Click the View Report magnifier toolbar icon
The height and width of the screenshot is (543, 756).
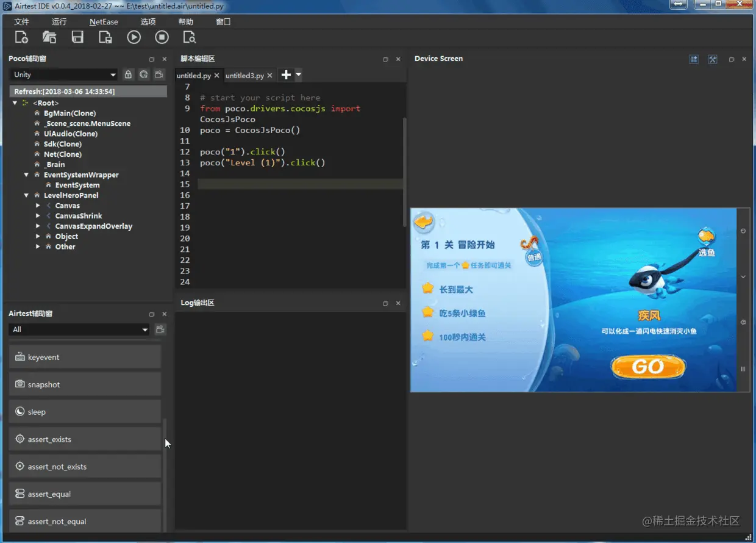click(190, 37)
